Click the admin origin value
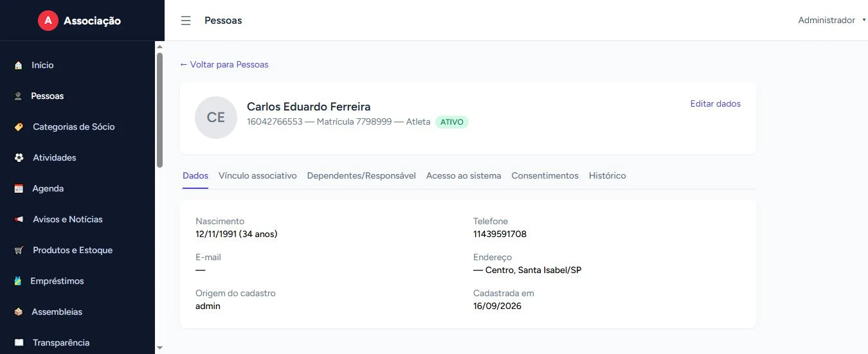The height and width of the screenshot is (354, 868). pyautogui.click(x=208, y=306)
